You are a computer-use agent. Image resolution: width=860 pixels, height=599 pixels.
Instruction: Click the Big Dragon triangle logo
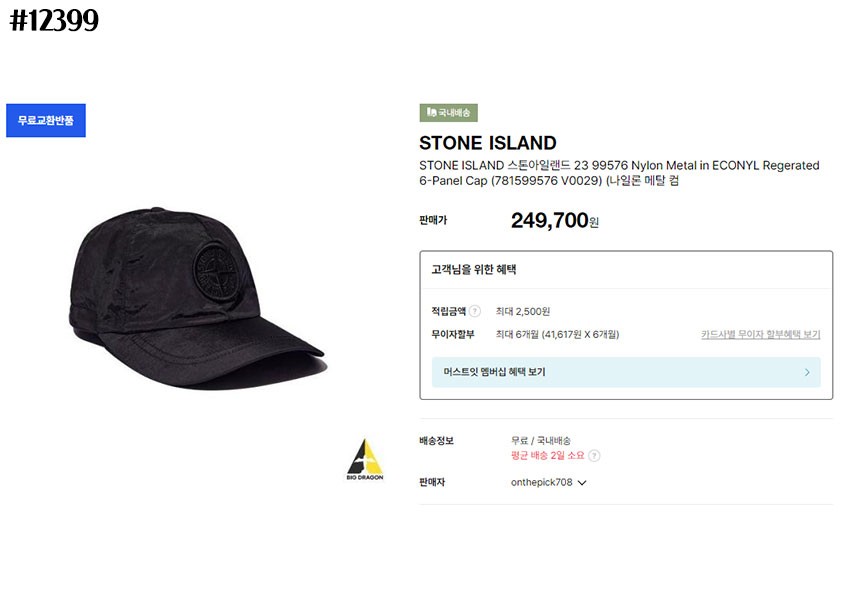pos(365,460)
